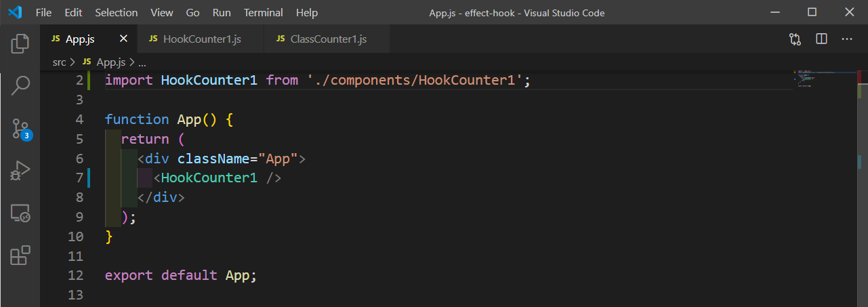Viewport: 868px width, 307px height.
Task: Click className attribute on line 6
Action: tap(213, 159)
